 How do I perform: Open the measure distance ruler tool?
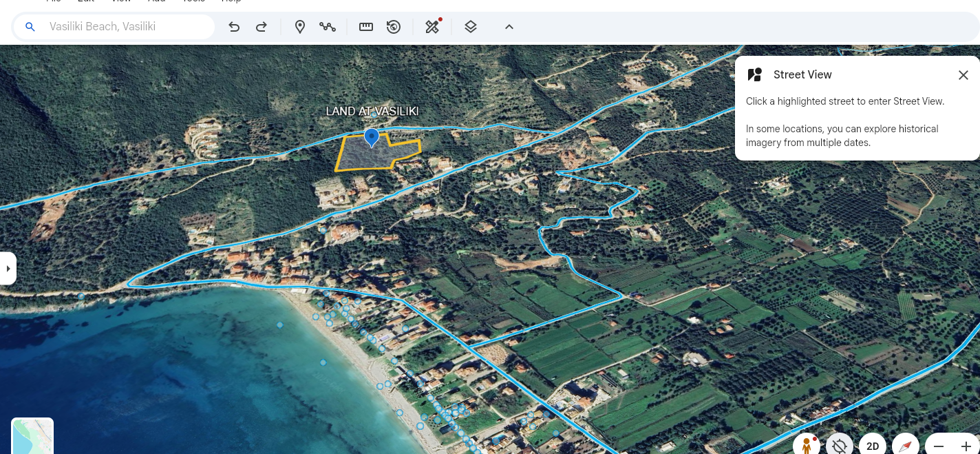(x=366, y=27)
